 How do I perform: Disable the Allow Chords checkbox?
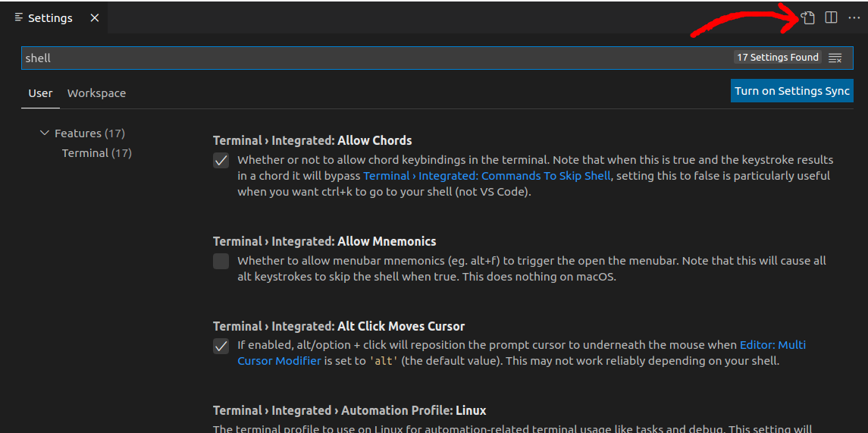tap(221, 161)
